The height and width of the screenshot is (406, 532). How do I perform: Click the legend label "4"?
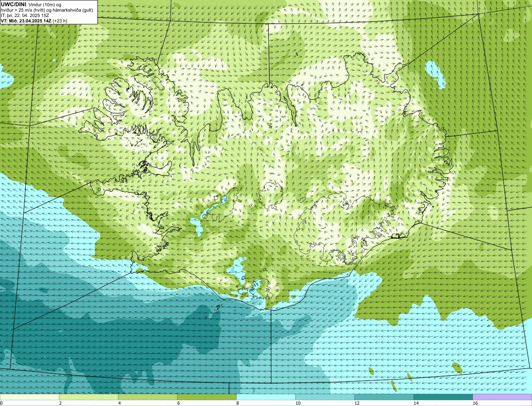pos(119,403)
